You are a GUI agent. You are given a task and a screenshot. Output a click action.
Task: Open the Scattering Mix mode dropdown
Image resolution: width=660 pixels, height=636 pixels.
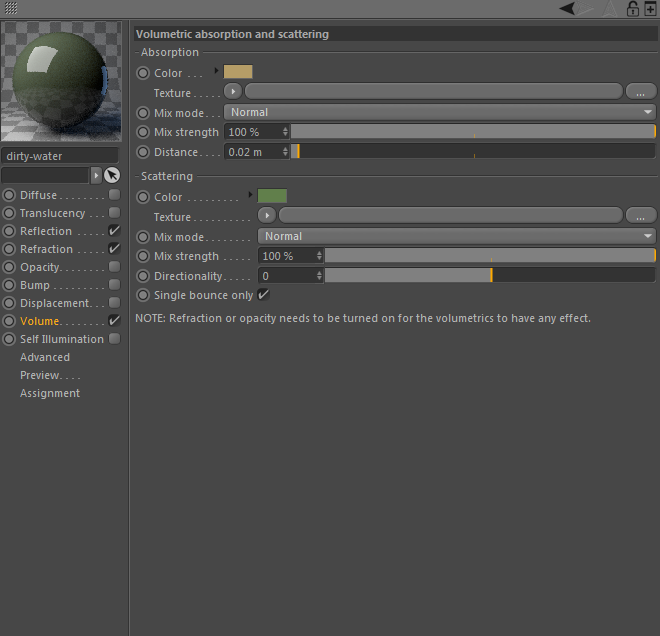(x=457, y=236)
